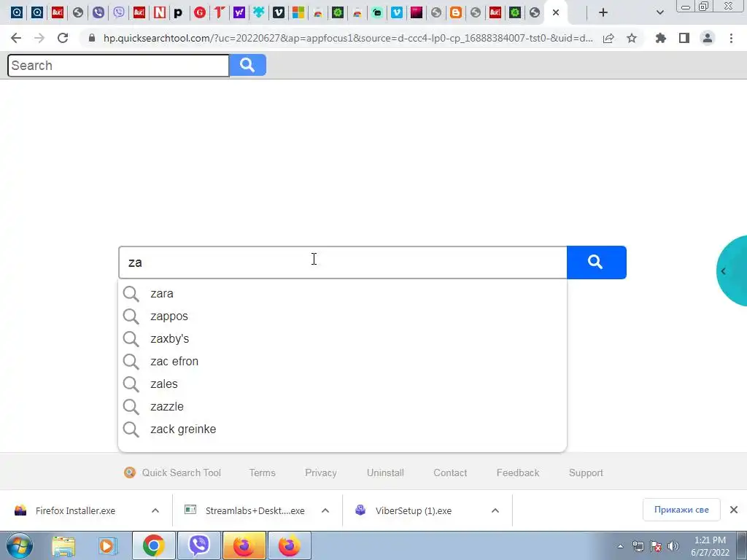Open Viber from the taskbar
This screenshot has height=560, width=747.
199,545
